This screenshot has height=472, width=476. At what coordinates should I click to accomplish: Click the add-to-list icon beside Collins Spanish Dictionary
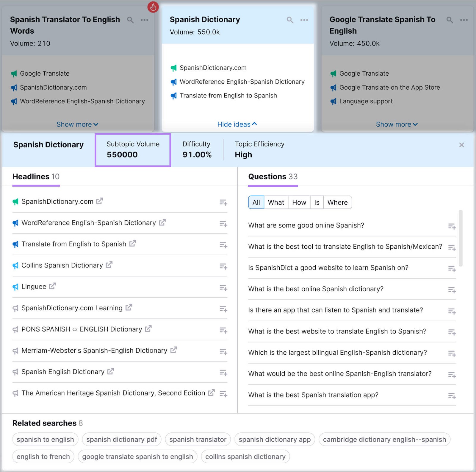(223, 267)
